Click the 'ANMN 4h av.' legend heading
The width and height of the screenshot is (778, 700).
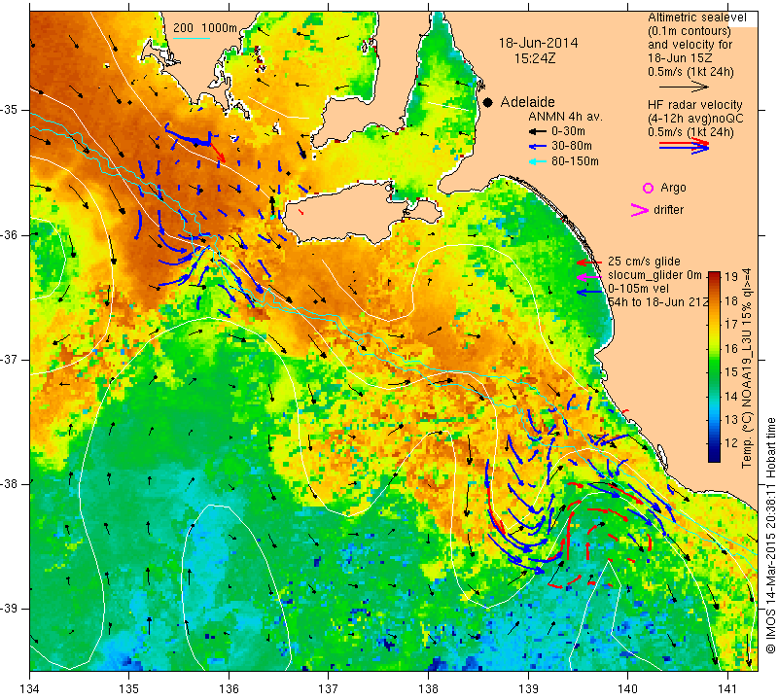coord(565,117)
